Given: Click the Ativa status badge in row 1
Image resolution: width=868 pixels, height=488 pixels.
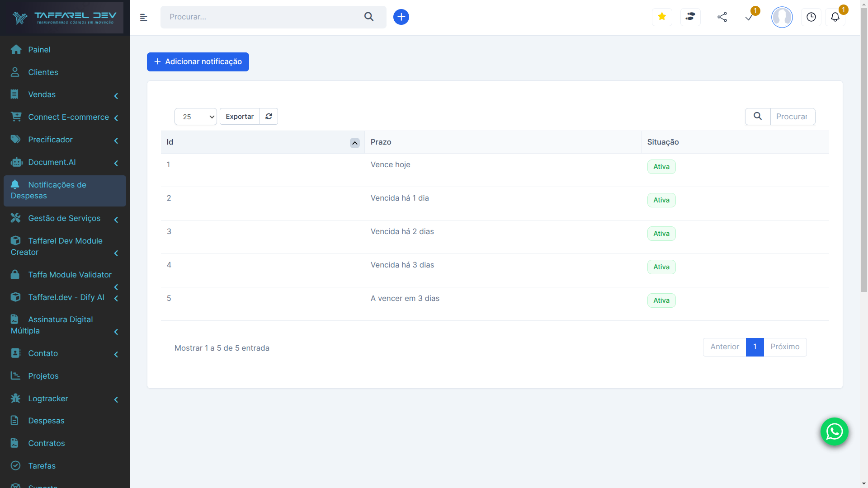Looking at the screenshot, I should pyautogui.click(x=661, y=167).
